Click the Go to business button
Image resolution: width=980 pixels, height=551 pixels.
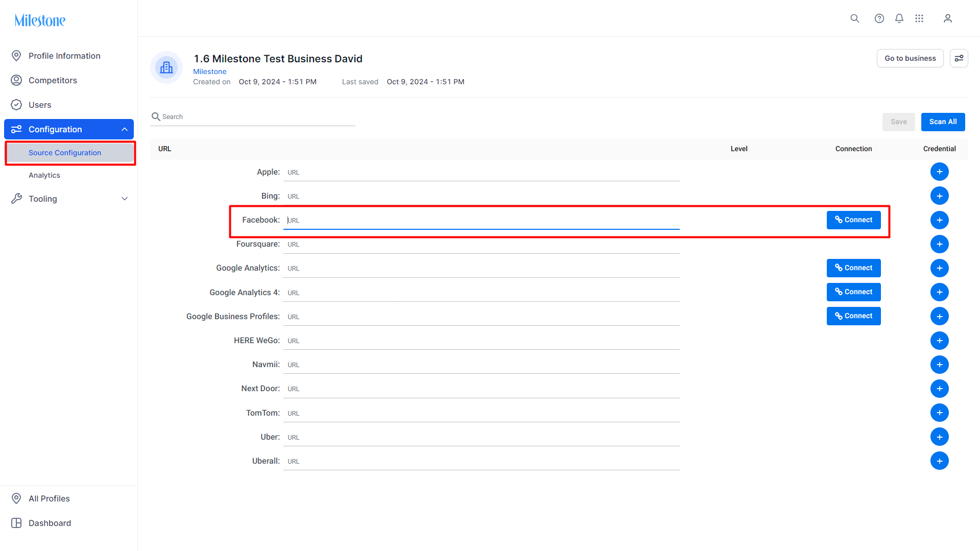tap(910, 58)
